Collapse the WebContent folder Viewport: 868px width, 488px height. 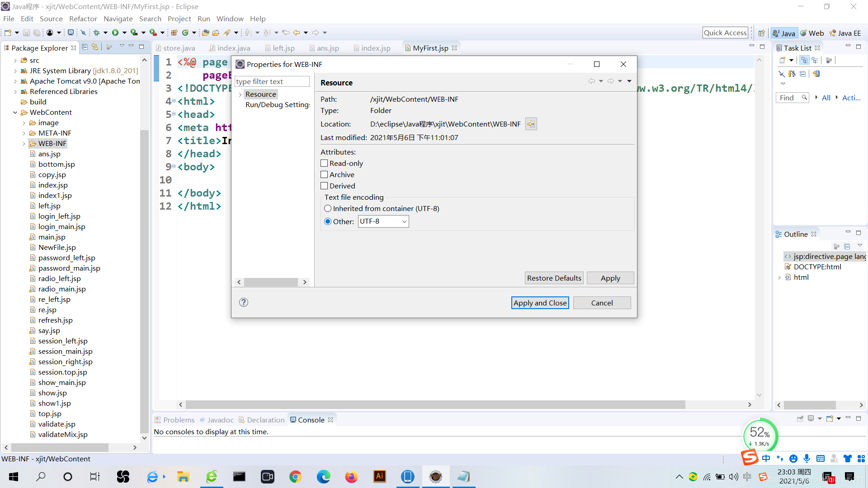click(x=15, y=113)
